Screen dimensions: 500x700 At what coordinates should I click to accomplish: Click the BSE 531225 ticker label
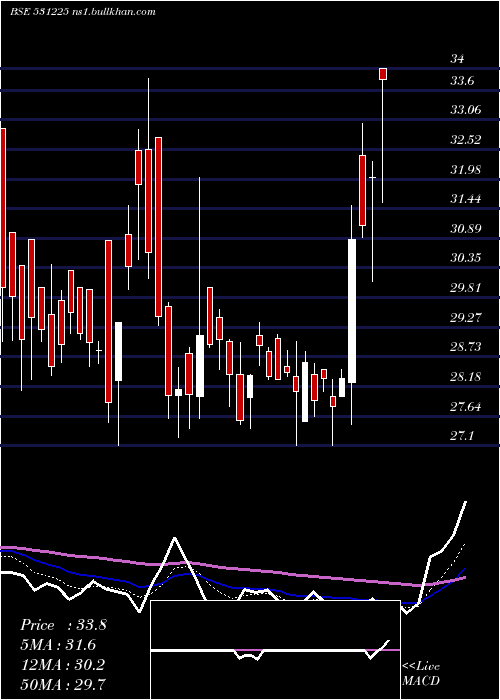(x=39, y=12)
